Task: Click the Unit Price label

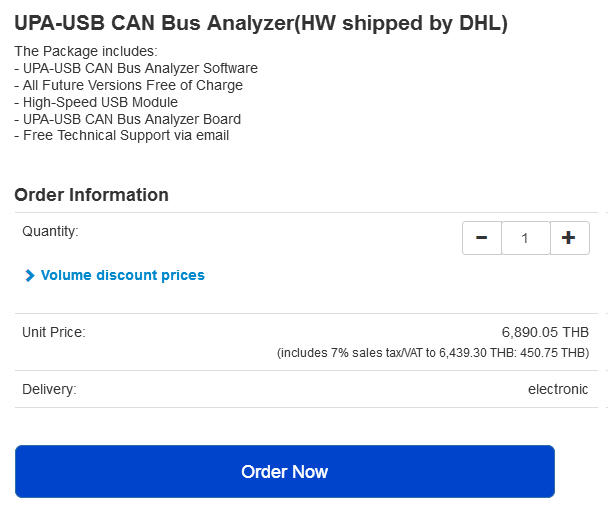Action: pyautogui.click(x=54, y=332)
